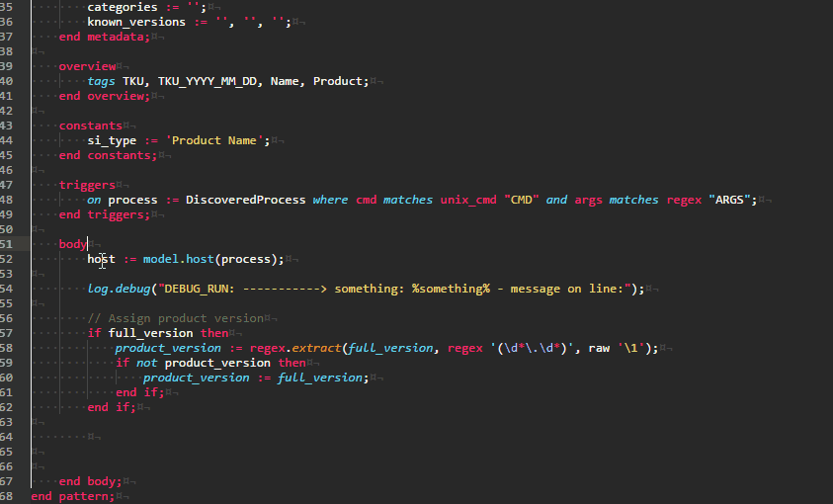Screen dimensions: 833x504
Task: Click 'end if;' on line 62
Action: [x=112, y=408]
